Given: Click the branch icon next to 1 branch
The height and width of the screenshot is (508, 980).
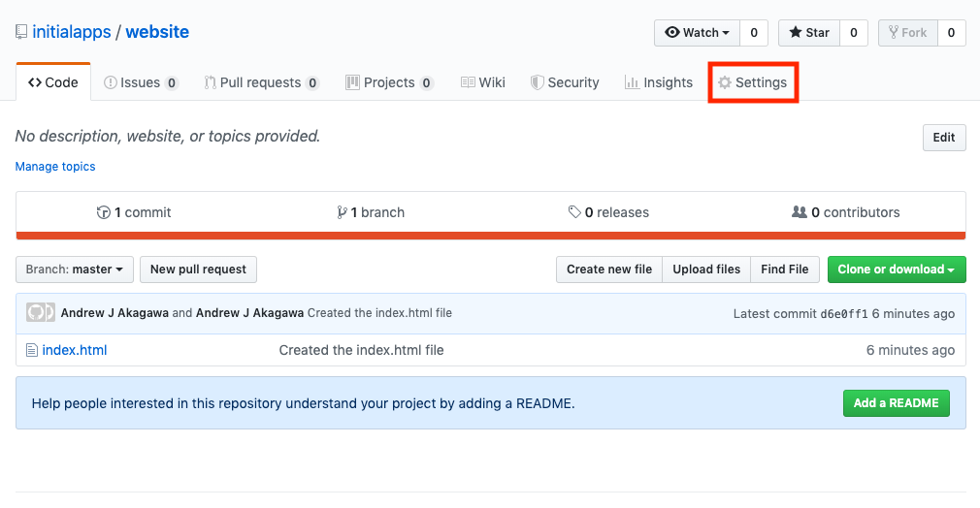Looking at the screenshot, I should point(342,212).
